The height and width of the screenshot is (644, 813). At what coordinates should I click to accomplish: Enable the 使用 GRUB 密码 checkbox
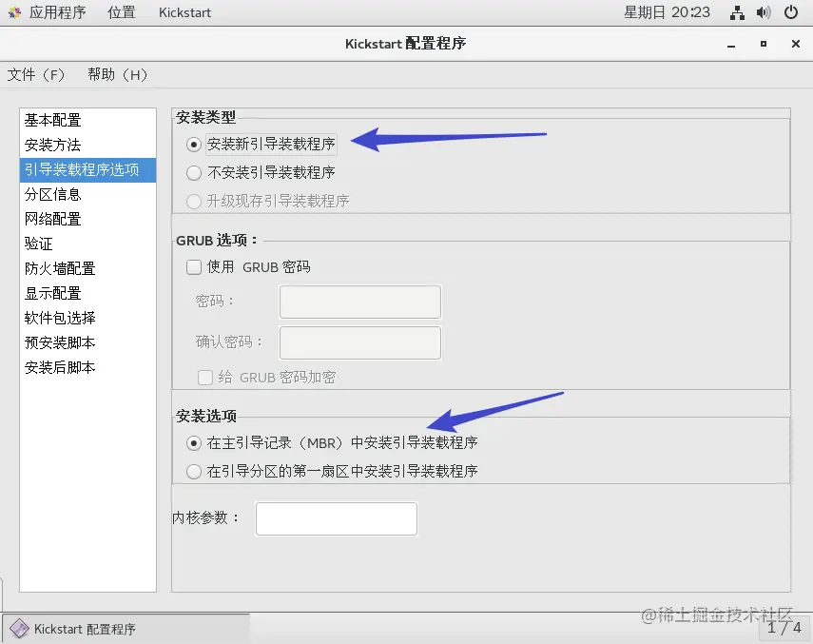[x=194, y=267]
